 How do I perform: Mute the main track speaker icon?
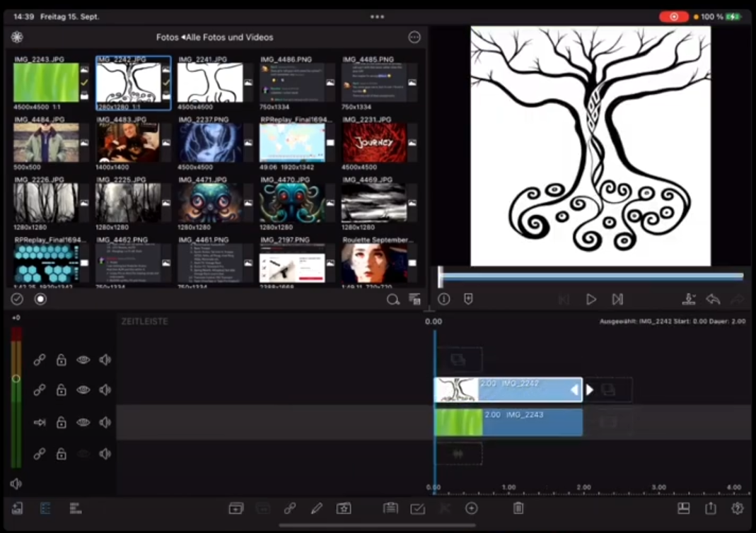[105, 423]
